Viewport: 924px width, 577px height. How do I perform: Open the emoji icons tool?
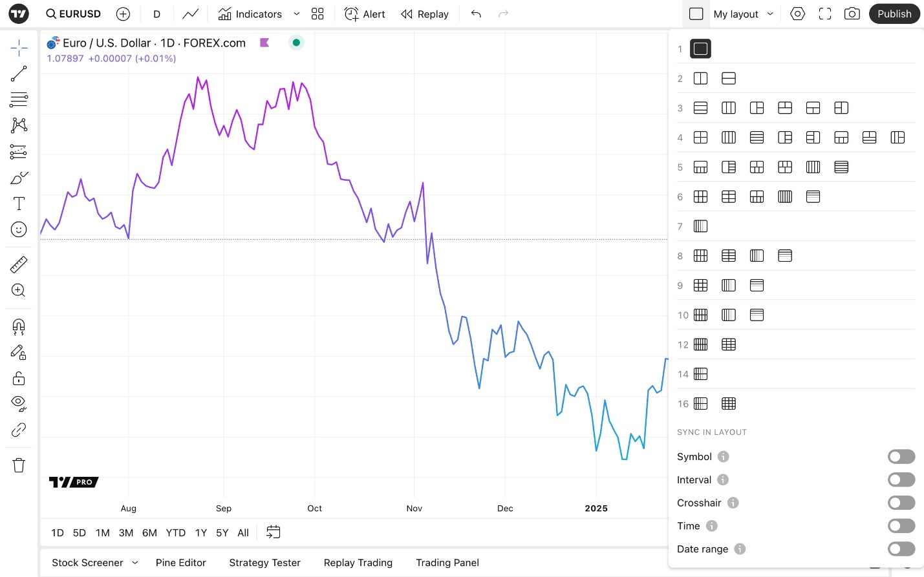(x=19, y=229)
